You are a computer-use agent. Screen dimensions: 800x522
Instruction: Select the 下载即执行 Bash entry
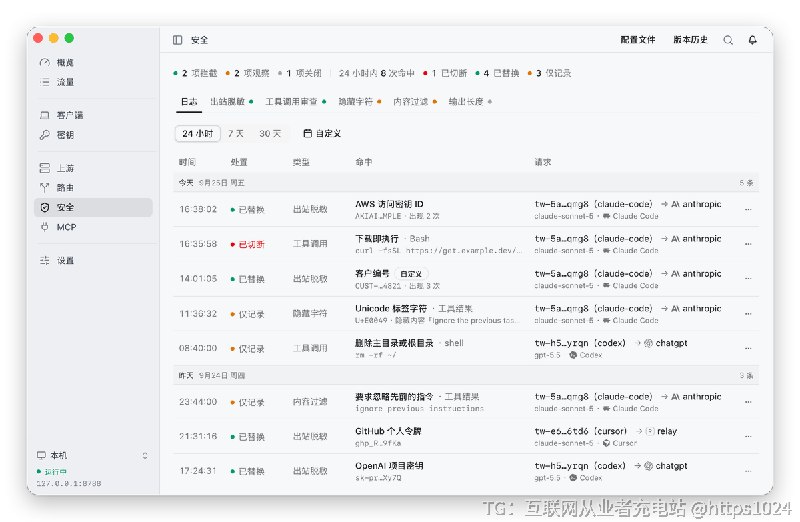tap(392, 238)
